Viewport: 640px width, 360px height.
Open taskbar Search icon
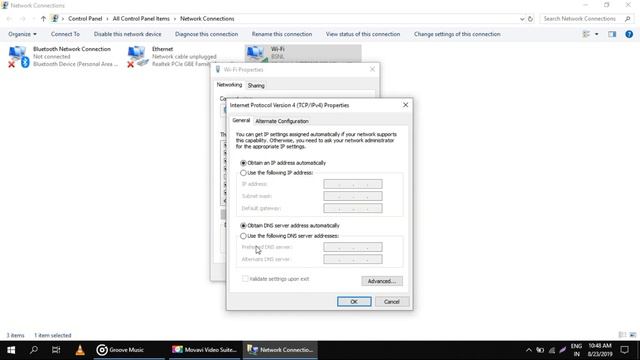point(33,350)
